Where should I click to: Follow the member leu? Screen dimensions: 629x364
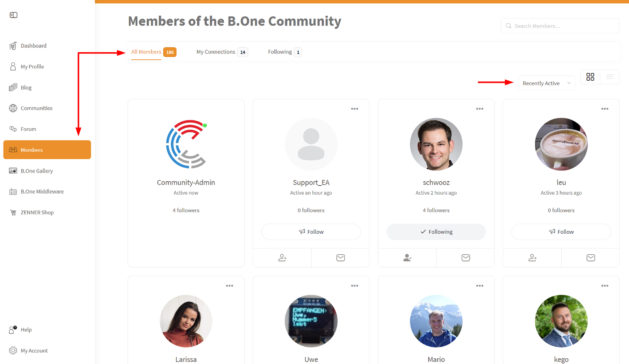[561, 232]
